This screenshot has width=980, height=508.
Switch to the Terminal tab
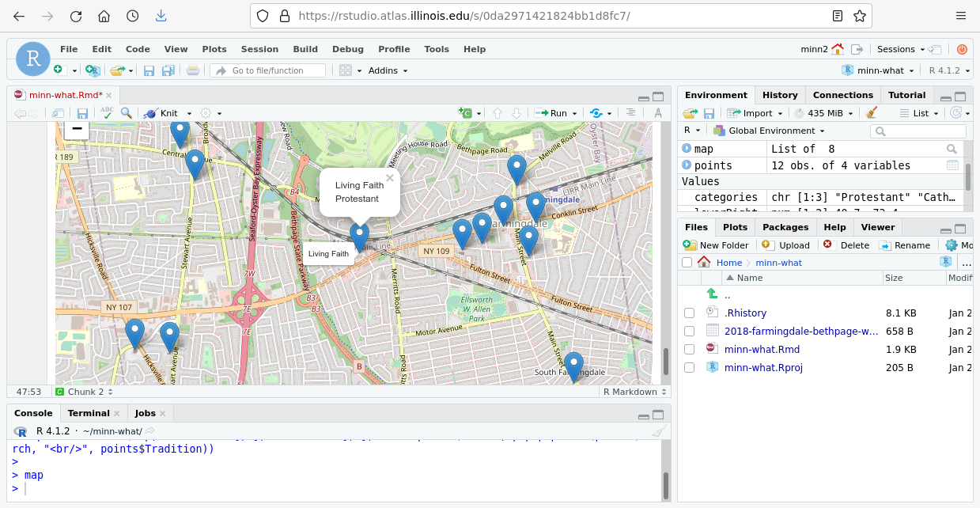pyautogui.click(x=88, y=413)
